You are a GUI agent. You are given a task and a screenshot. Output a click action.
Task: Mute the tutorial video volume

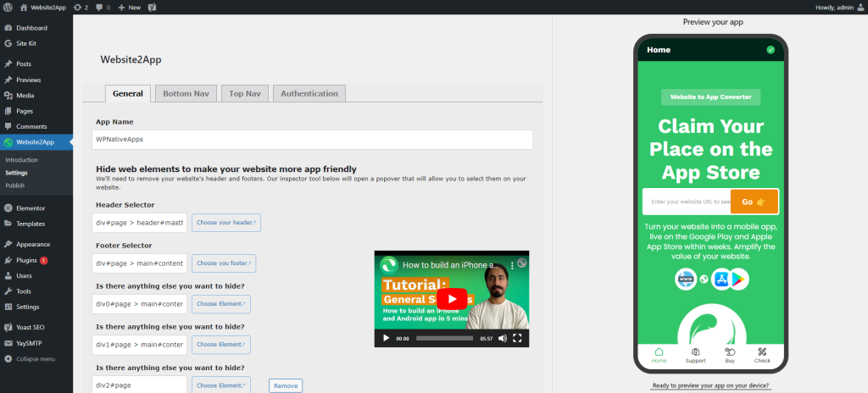(502, 338)
